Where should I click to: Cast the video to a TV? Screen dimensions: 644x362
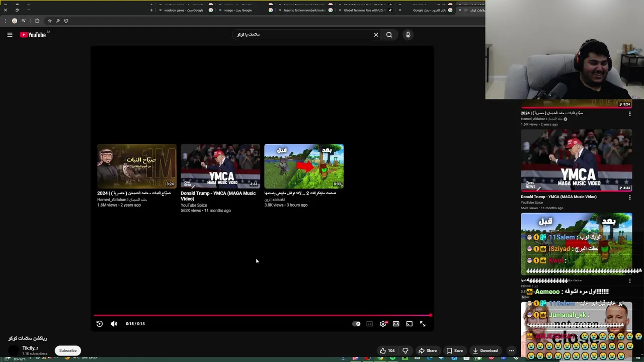point(409,324)
